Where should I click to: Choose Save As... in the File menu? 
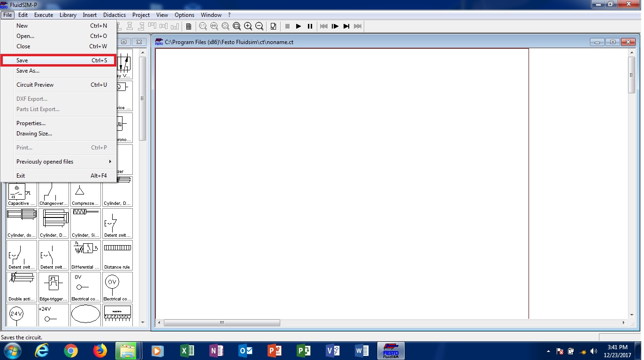(58, 71)
